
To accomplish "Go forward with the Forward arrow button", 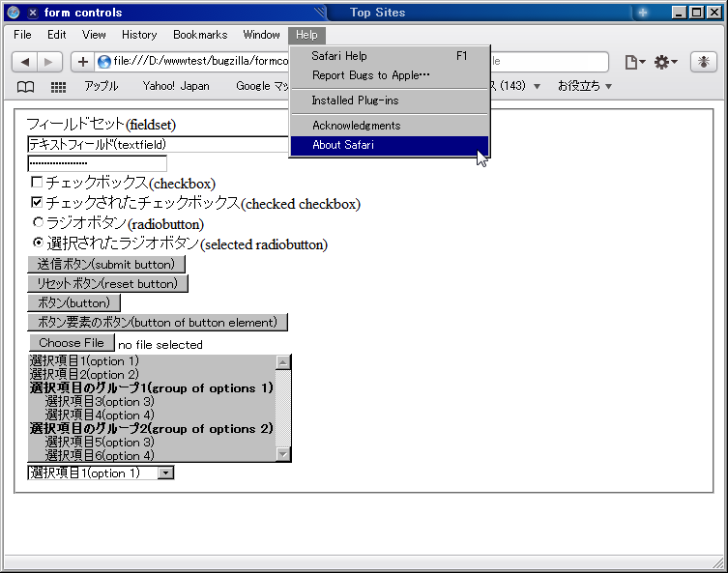I will (x=49, y=62).
